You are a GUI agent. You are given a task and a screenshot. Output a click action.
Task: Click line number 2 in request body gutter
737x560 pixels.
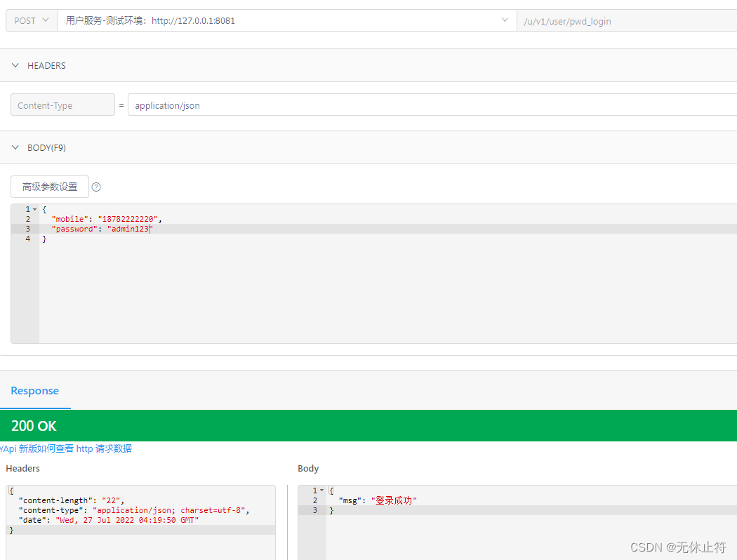click(x=28, y=219)
